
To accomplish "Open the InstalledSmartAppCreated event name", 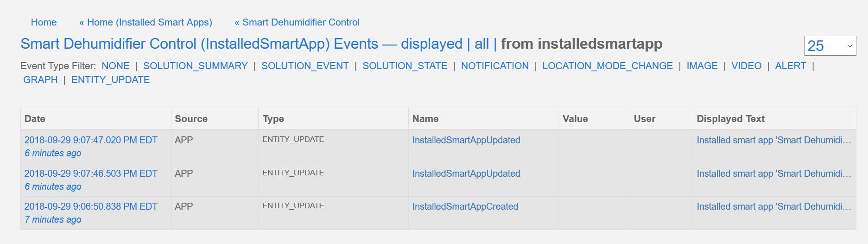I will pyautogui.click(x=465, y=206).
